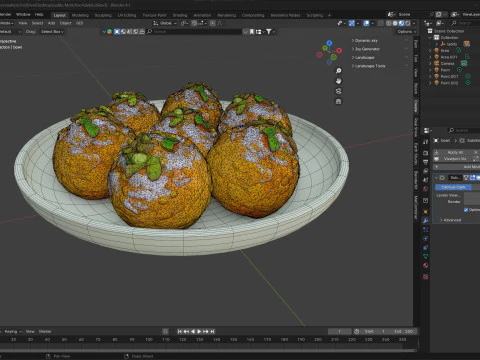Toggle the viewport gizmo display button

tap(352, 23)
